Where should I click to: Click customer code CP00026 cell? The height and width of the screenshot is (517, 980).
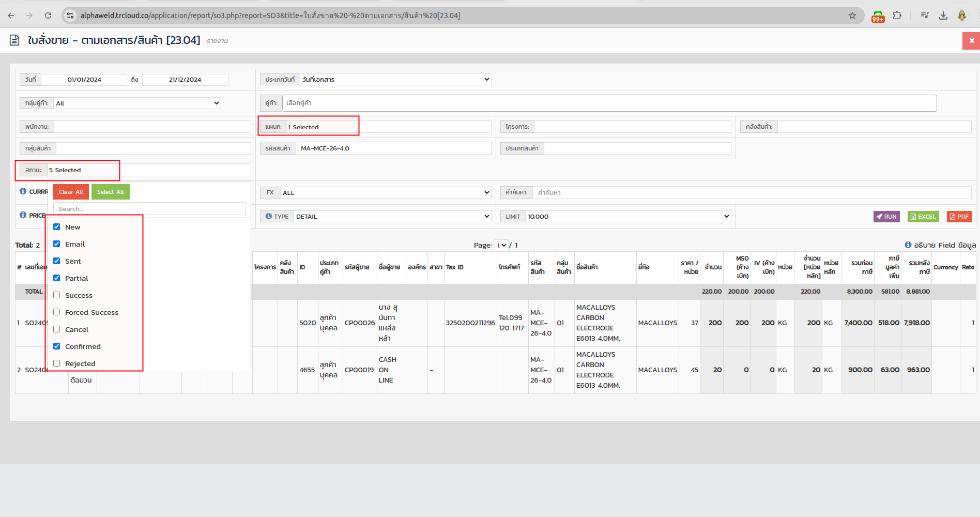pyautogui.click(x=360, y=323)
